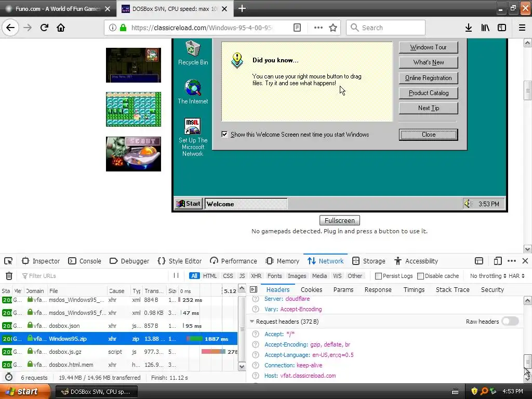This screenshot has height=399, width=532.
Task: Select the dosbox.js.gz request row
Action: pos(119,352)
